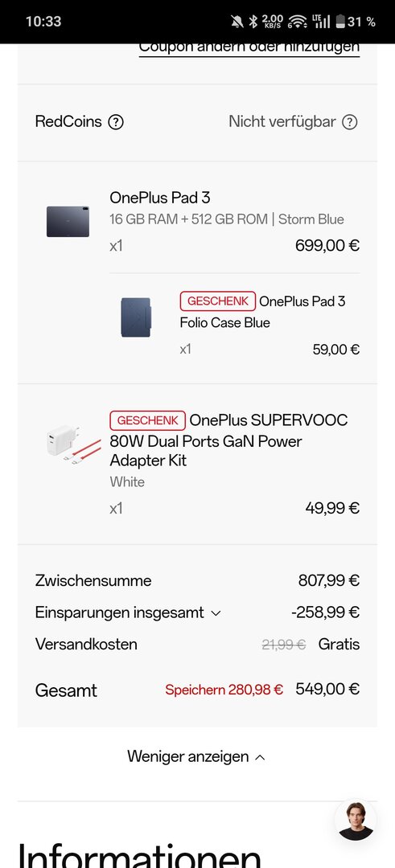
Task: Open Coupon ändern oder hinzufügen link
Action: 249,49
